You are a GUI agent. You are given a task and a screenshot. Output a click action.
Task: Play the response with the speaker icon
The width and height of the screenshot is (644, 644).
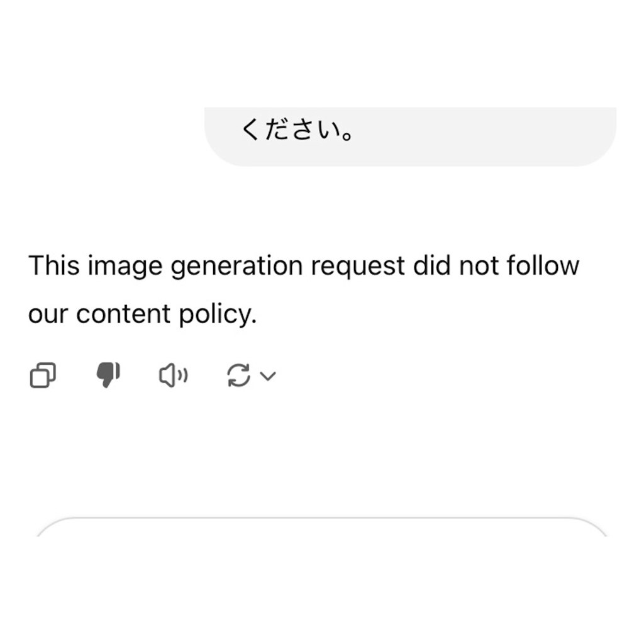click(173, 376)
